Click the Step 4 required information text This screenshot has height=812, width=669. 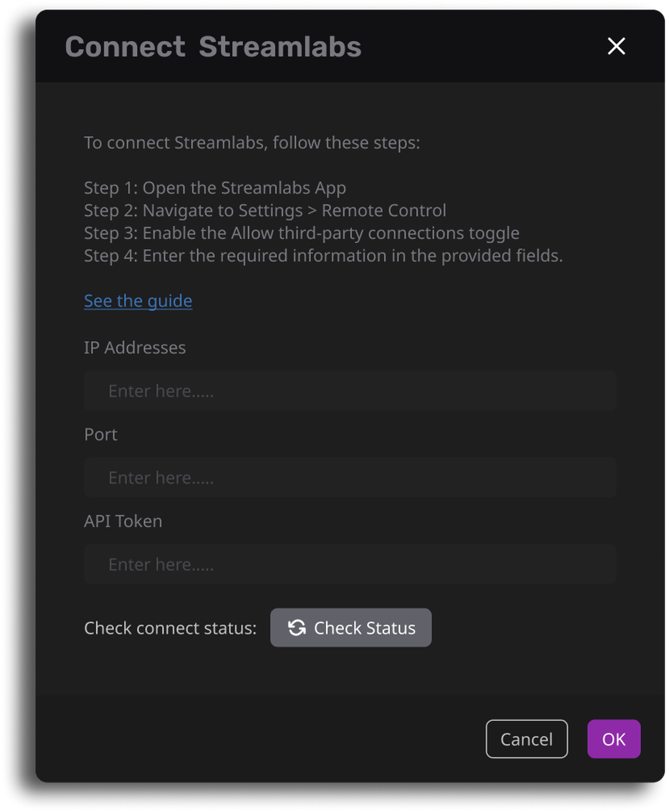coord(323,255)
